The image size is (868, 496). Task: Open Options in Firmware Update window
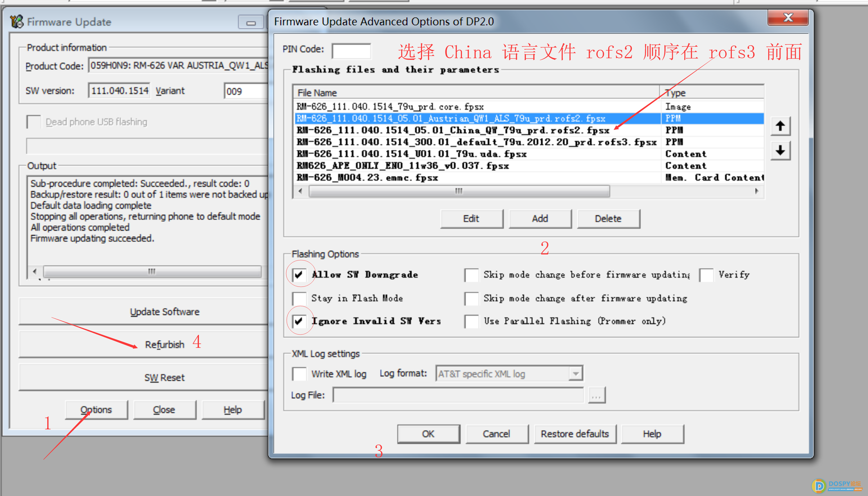click(97, 410)
